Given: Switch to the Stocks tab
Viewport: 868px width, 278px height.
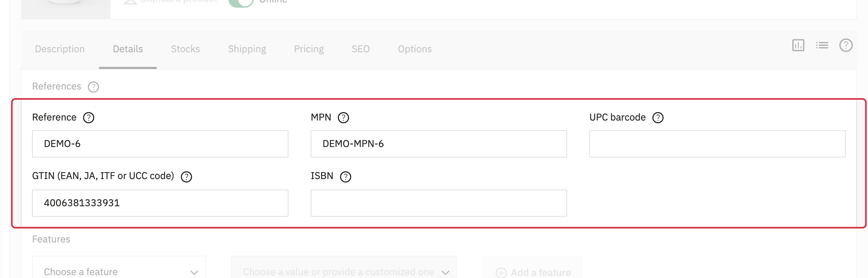Looking at the screenshot, I should click(185, 49).
